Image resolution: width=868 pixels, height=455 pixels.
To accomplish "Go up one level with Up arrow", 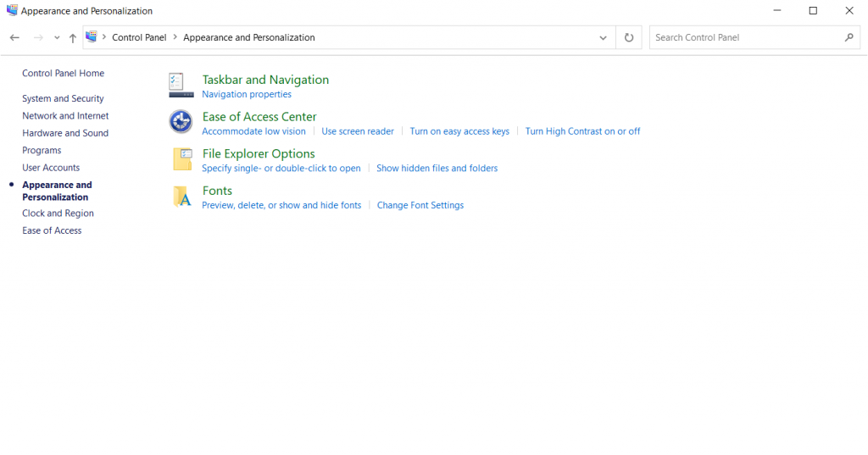I will click(73, 37).
